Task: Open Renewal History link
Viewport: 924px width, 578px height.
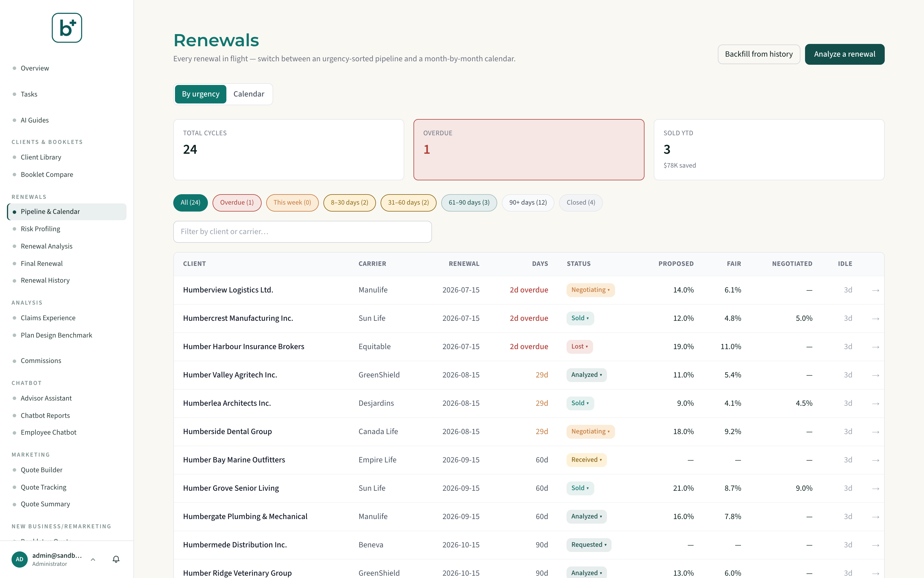Action: click(x=45, y=280)
